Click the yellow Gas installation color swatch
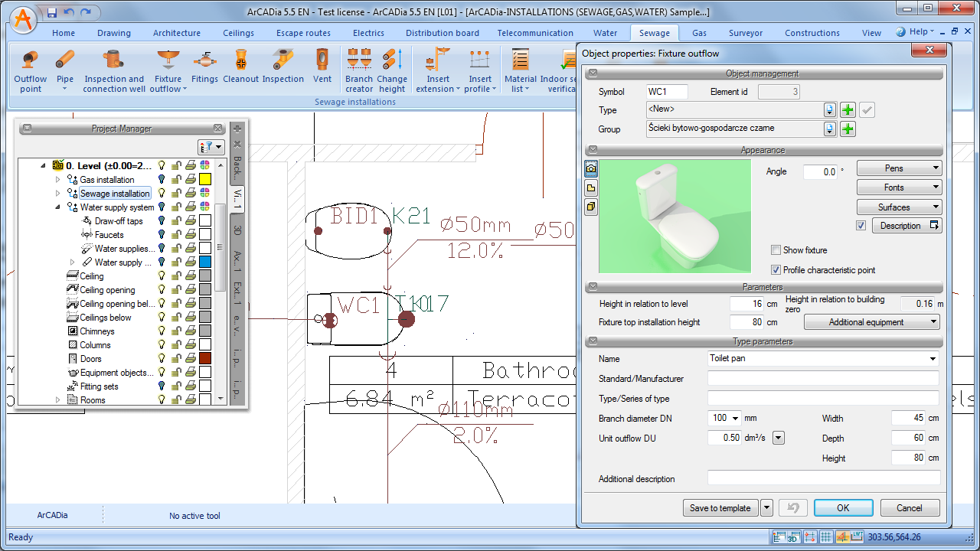The width and height of the screenshot is (980, 551). point(205,180)
